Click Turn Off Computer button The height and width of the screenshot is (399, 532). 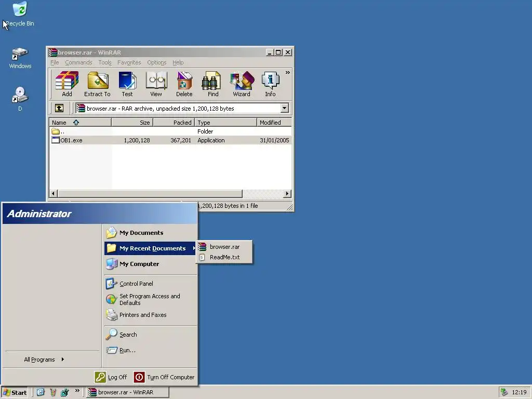[164, 377]
